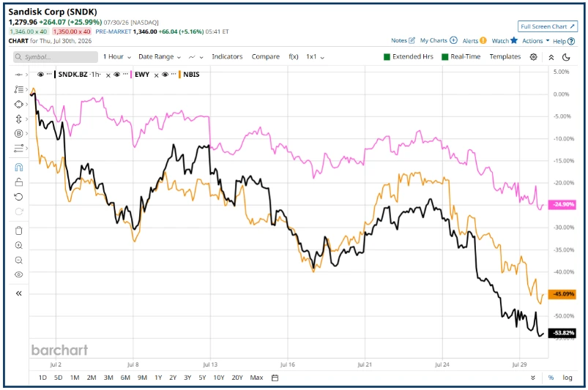Open the 1x1 grid layout dropdown
The height and width of the screenshot is (390, 588).
tap(315, 56)
